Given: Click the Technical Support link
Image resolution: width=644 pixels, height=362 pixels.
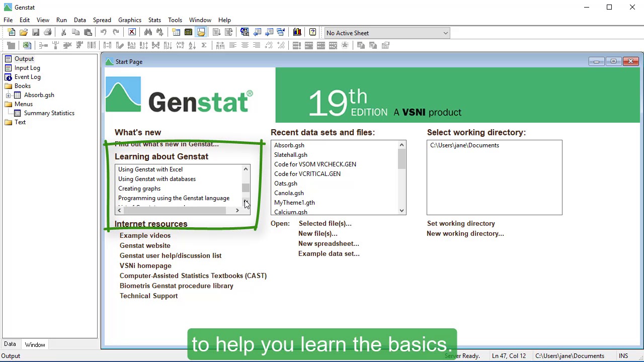Looking at the screenshot, I should click(x=149, y=296).
